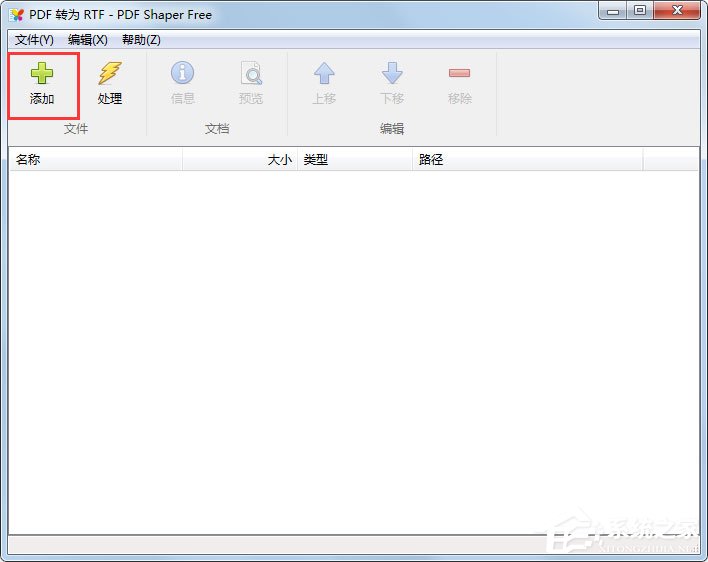
Task: Open the 文件(Y) menu
Action: (34, 40)
